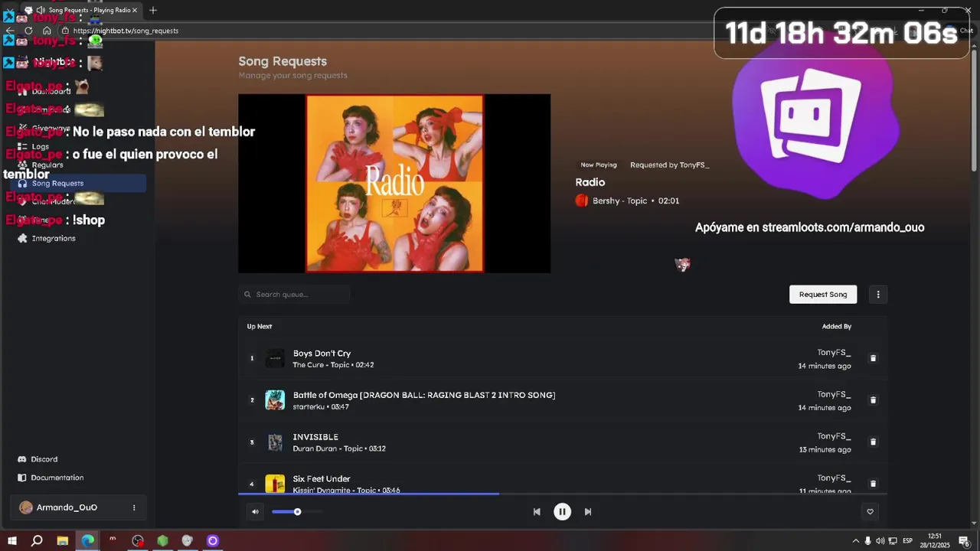The height and width of the screenshot is (551, 980).
Task: Open the Windows Start menu
Action: tap(11, 541)
